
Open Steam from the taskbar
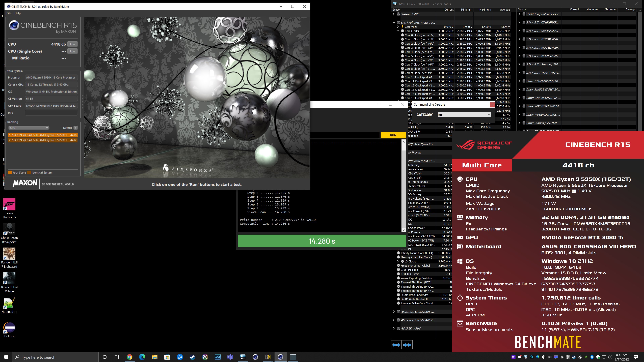click(x=192, y=357)
